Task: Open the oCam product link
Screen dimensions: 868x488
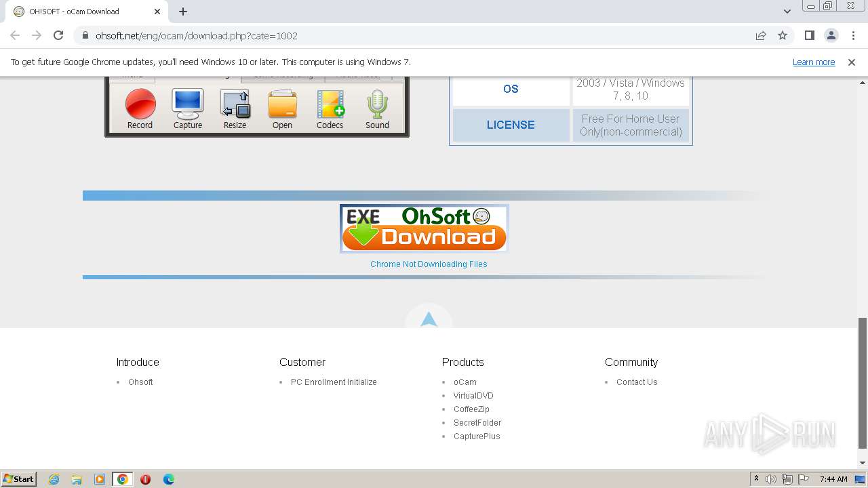Action: coord(465,382)
